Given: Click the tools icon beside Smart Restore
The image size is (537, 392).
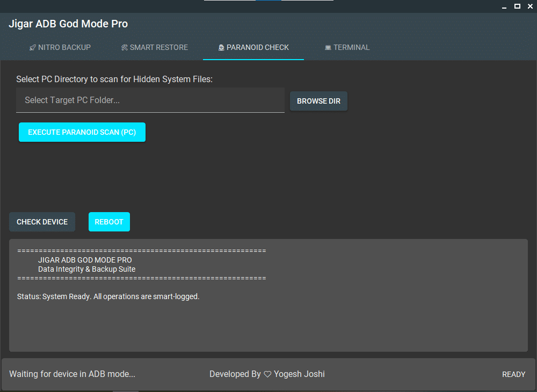Looking at the screenshot, I should (124, 47).
